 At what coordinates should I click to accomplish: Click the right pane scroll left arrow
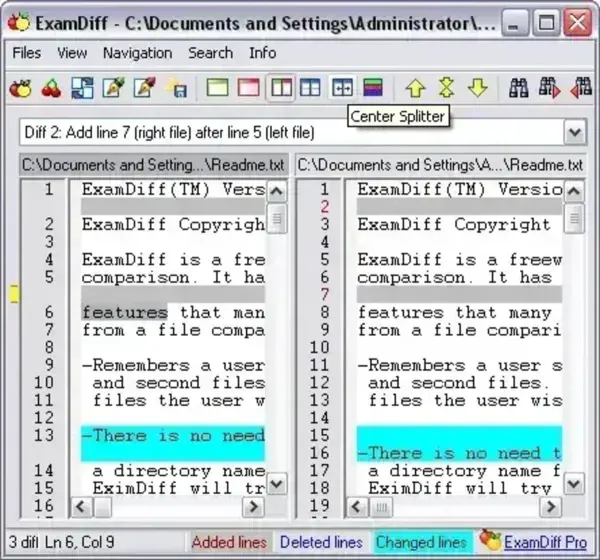click(x=357, y=507)
